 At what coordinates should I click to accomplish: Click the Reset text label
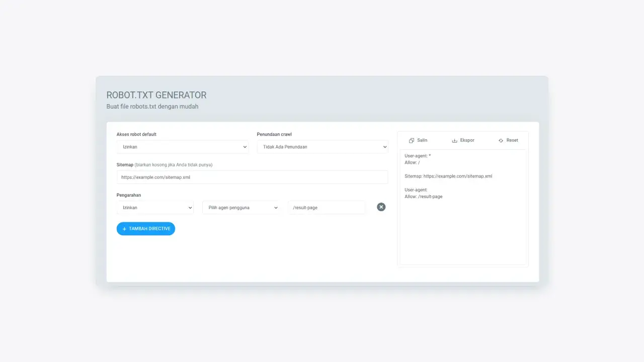pyautogui.click(x=512, y=140)
